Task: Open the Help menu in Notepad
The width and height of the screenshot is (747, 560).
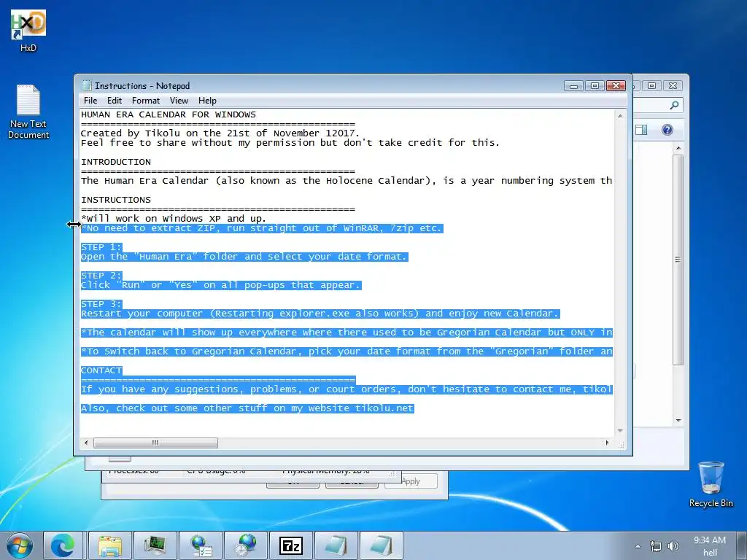Action: pyautogui.click(x=207, y=101)
